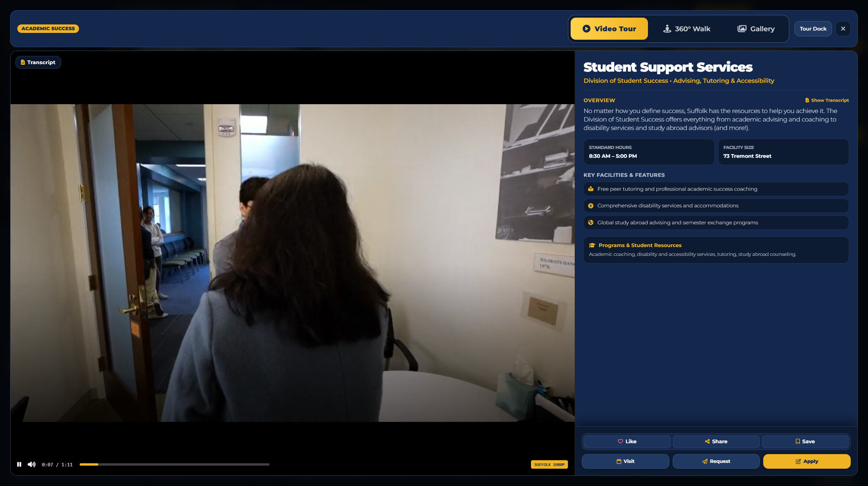The width and height of the screenshot is (868, 486).
Task: Select the peer tutoring feature row
Action: click(716, 189)
